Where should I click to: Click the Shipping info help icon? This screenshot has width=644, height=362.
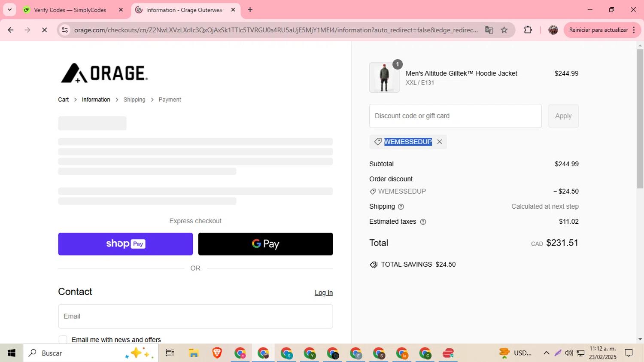tap(401, 207)
